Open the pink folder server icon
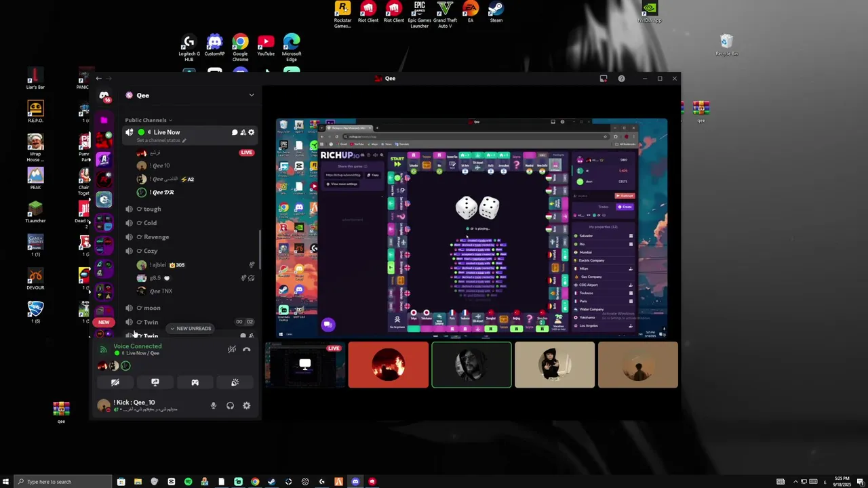The height and width of the screenshot is (488, 868). coord(104,120)
